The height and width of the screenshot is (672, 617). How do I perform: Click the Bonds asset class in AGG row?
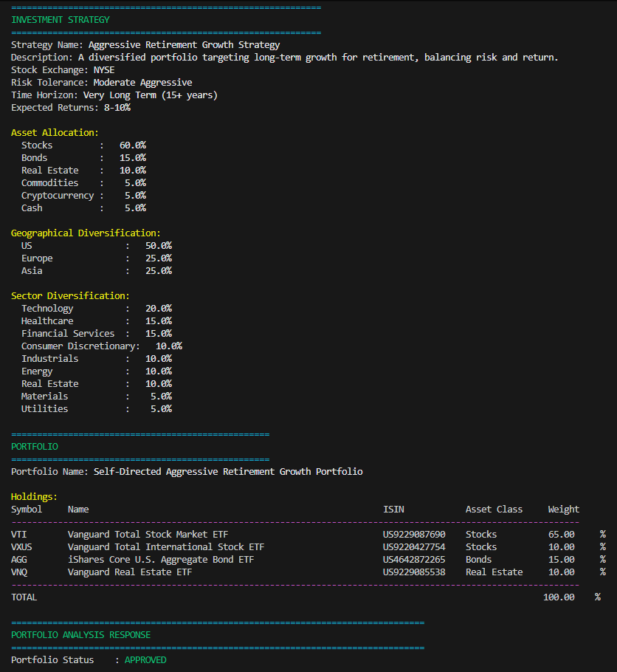[x=478, y=560]
